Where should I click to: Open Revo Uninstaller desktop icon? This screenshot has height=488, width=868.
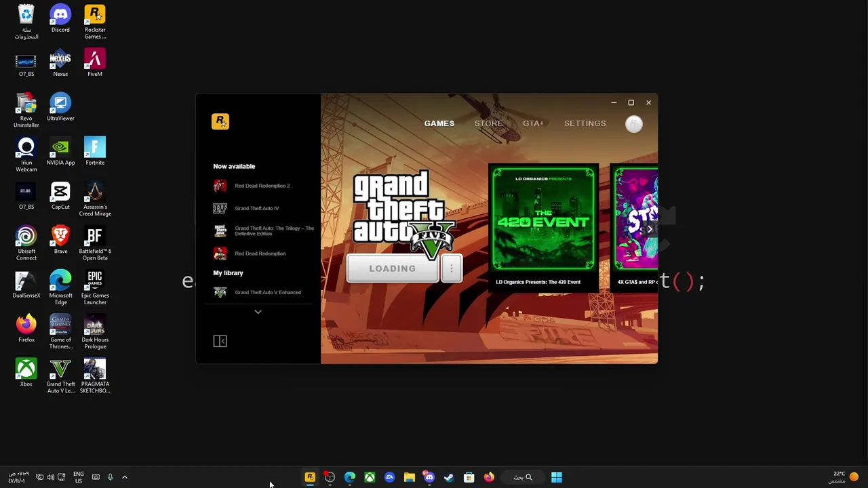pyautogui.click(x=26, y=110)
